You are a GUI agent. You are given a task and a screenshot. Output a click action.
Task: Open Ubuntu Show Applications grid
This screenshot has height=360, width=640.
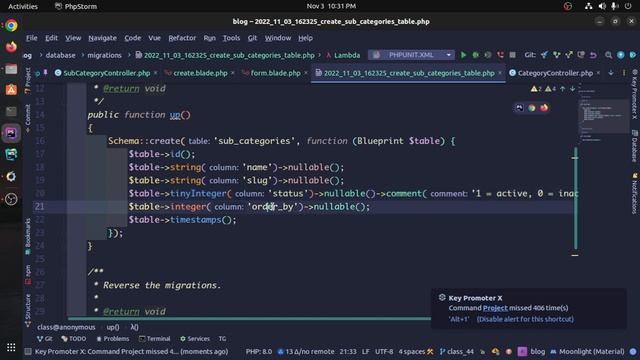pos(11,347)
